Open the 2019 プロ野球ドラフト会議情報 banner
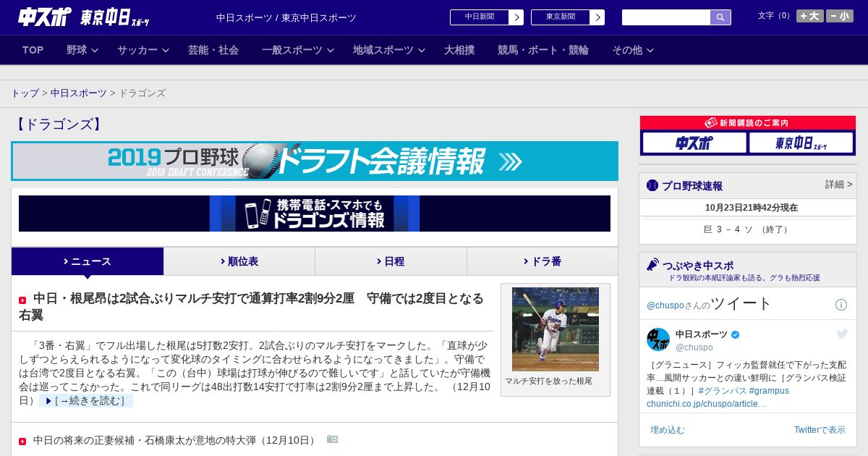 pos(315,161)
